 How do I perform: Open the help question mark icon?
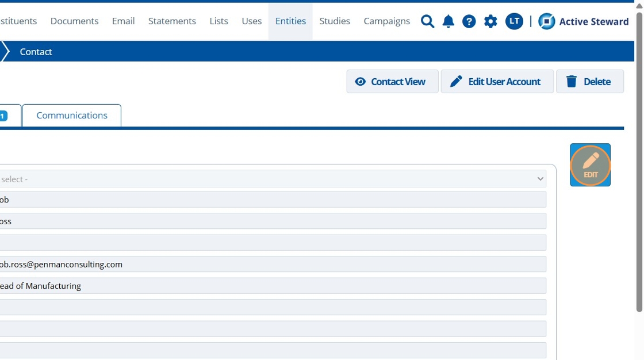pyautogui.click(x=469, y=21)
